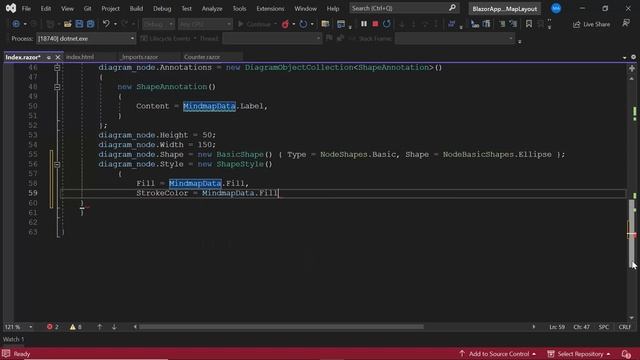This screenshot has height=360, width=640.
Task: Click the user account avatar
Action: pyautogui.click(x=556, y=8)
